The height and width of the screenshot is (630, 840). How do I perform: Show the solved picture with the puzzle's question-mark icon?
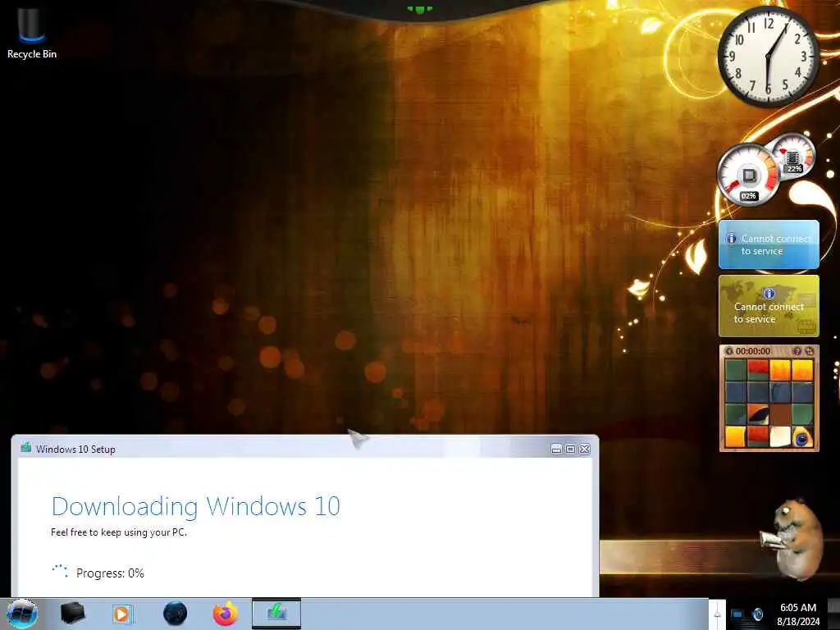[x=797, y=351]
